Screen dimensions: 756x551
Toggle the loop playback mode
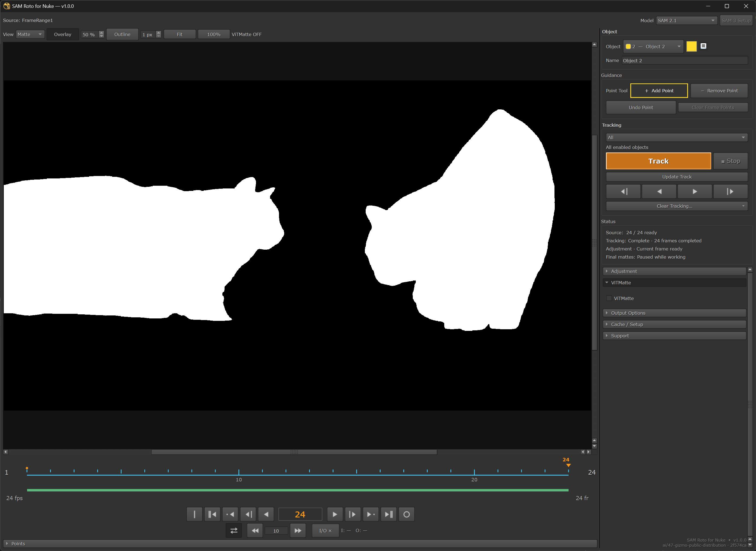point(234,531)
